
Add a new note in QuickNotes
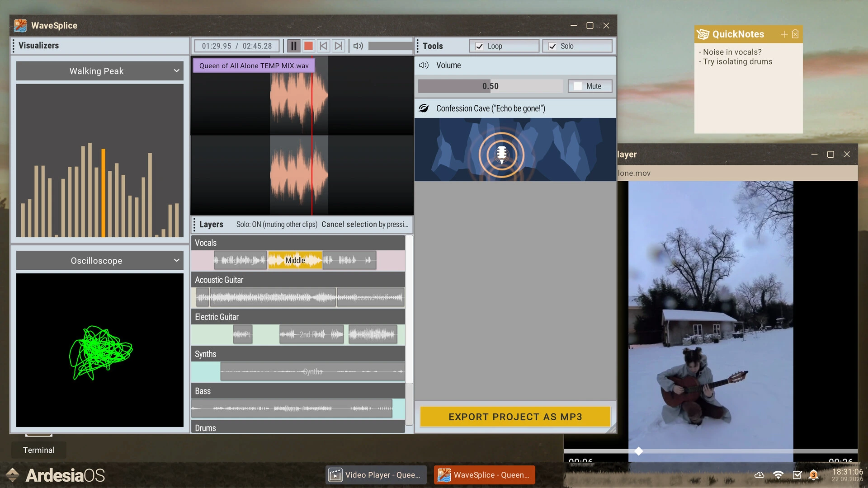(784, 34)
